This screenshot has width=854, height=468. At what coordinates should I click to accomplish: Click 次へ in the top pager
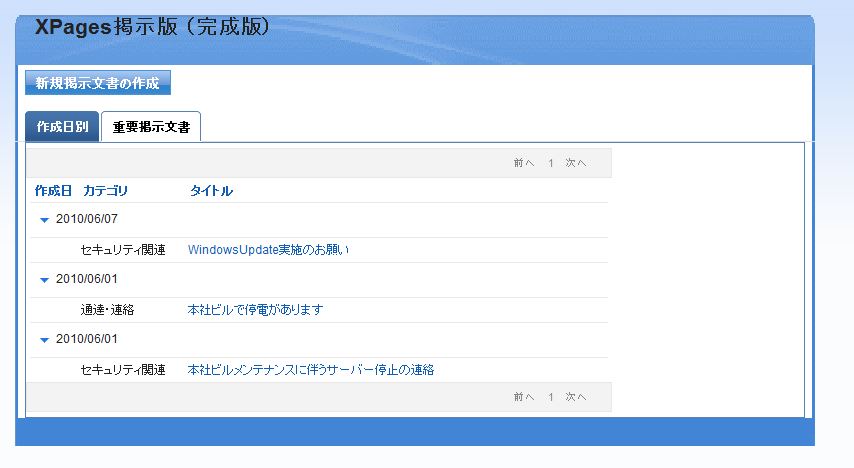coord(576,162)
